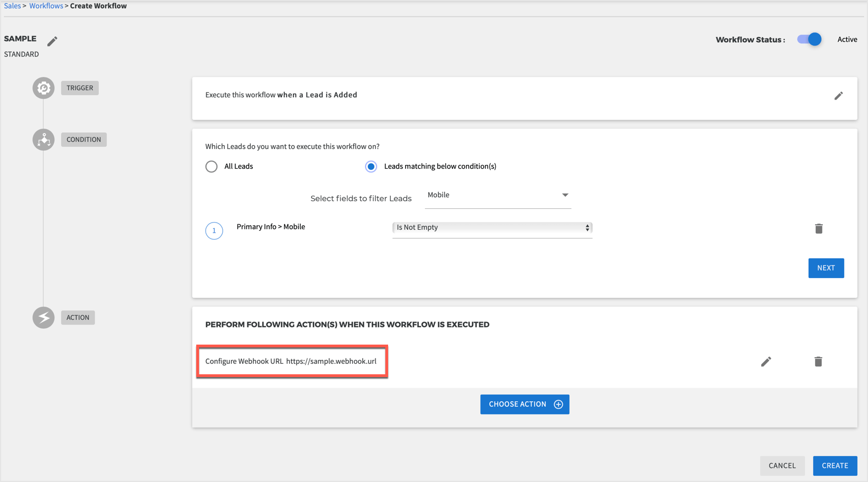
Task: Toggle the Workflow Status switch
Action: click(x=809, y=40)
